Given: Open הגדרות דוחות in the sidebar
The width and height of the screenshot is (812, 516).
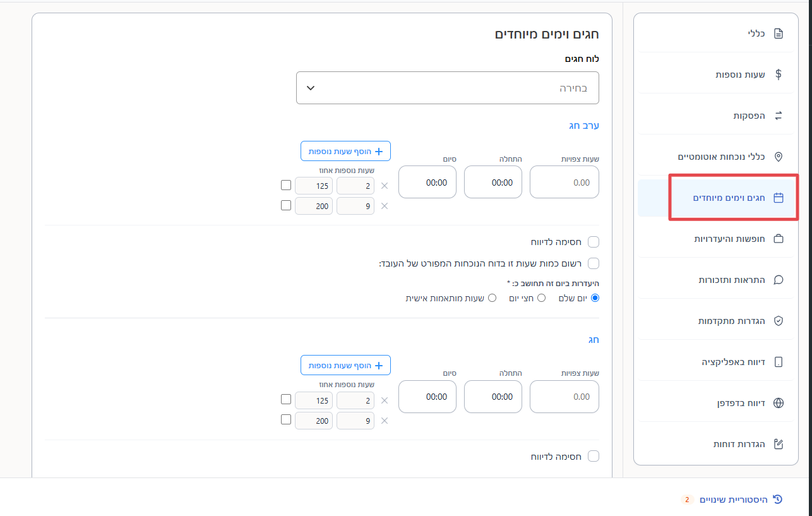Looking at the screenshot, I should tap(717, 444).
